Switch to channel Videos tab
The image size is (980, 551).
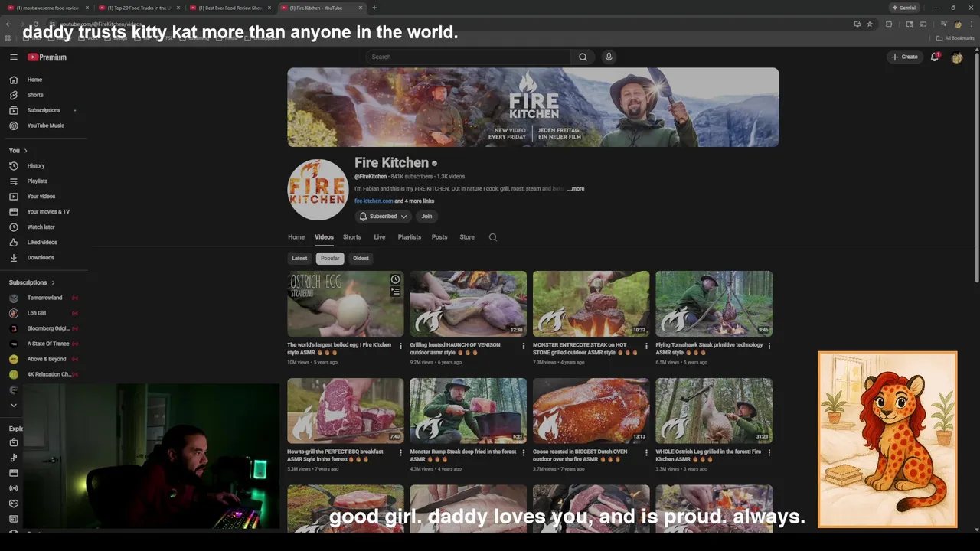click(324, 237)
